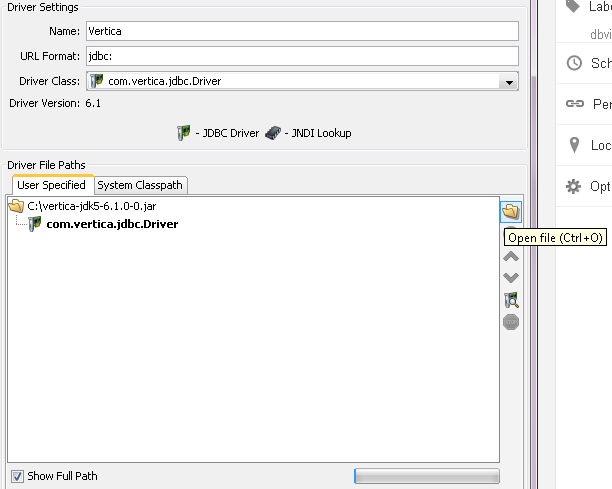Screen dimensions: 612x489
Task: Click the vertical scrollbar right of Driver Settings
Action: coord(533,244)
